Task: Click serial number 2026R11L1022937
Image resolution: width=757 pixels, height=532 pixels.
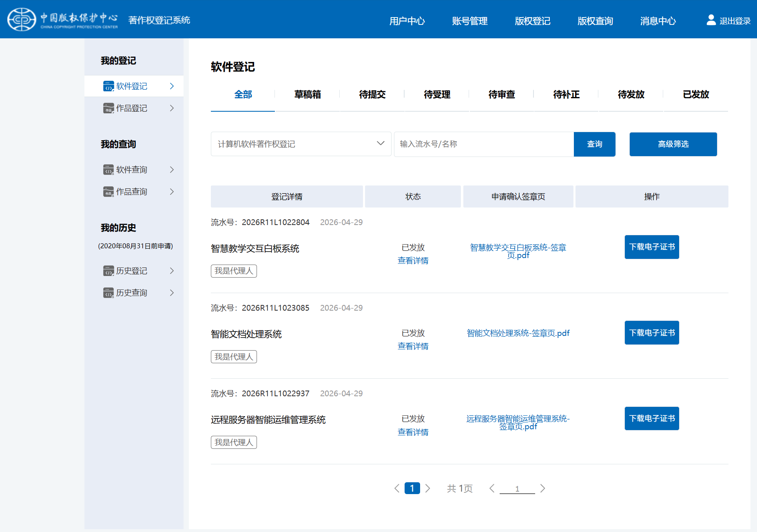Action: pyautogui.click(x=276, y=393)
